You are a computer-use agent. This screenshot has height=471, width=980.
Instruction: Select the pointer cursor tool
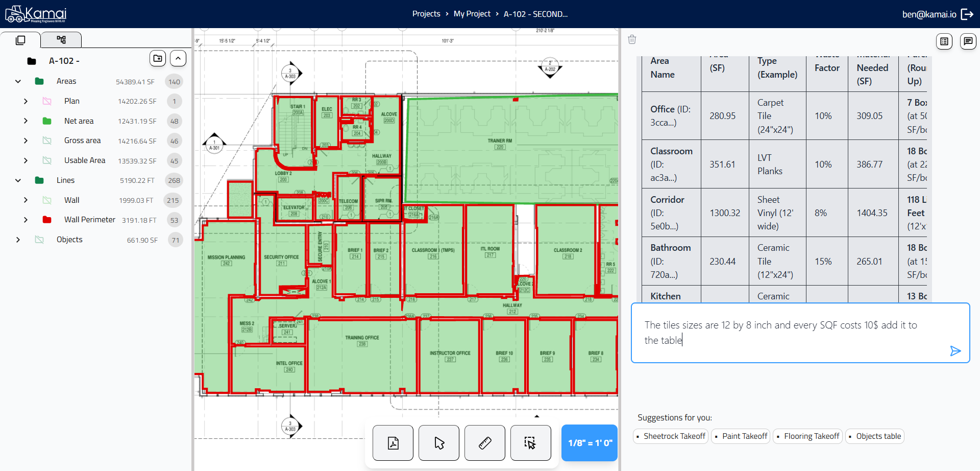click(438, 443)
